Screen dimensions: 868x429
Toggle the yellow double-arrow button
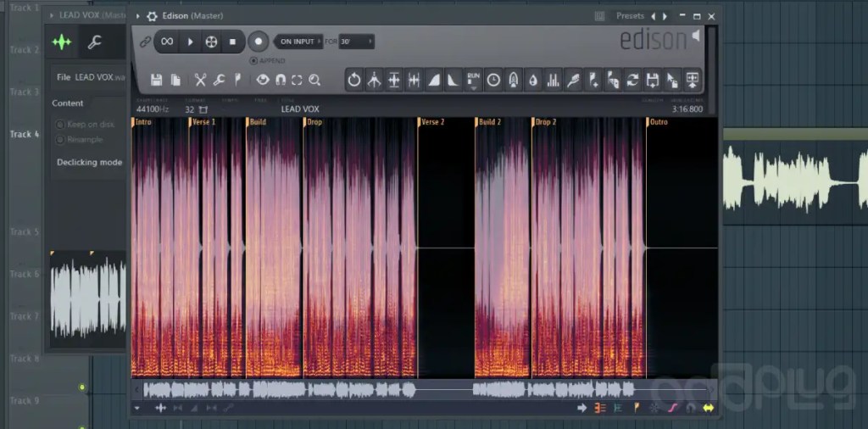pos(708,409)
